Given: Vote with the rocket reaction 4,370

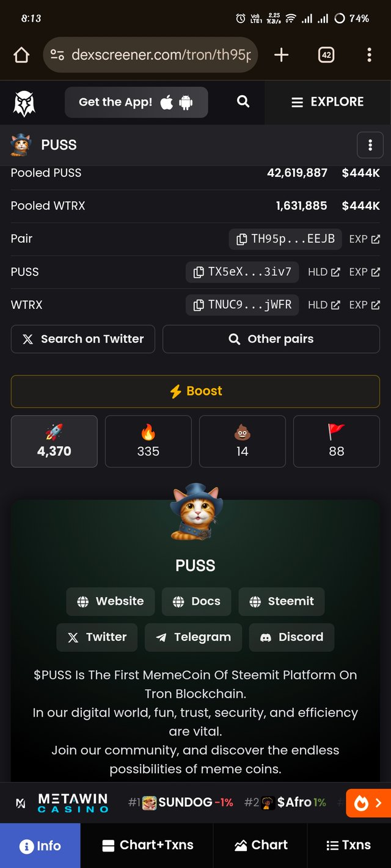Looking at the screenshot, I should [x=54, y=441].
